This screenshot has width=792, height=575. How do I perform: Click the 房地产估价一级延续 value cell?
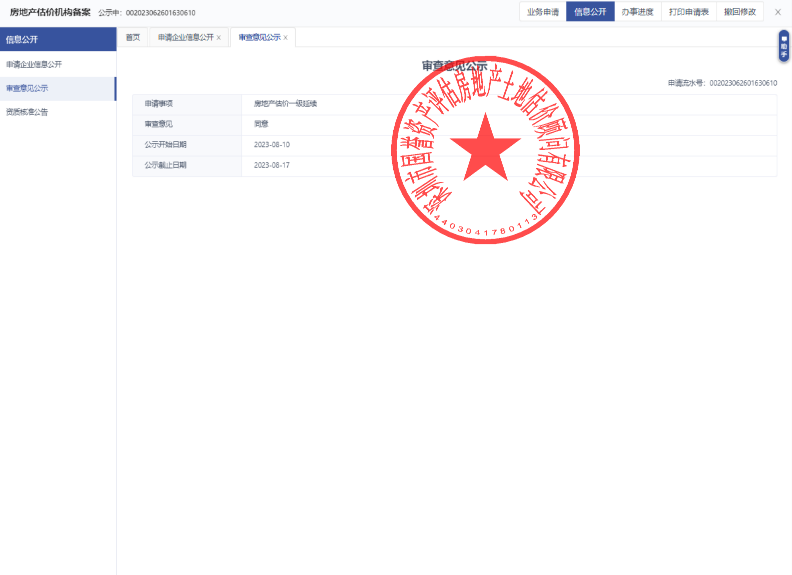(x=285, y=103)
